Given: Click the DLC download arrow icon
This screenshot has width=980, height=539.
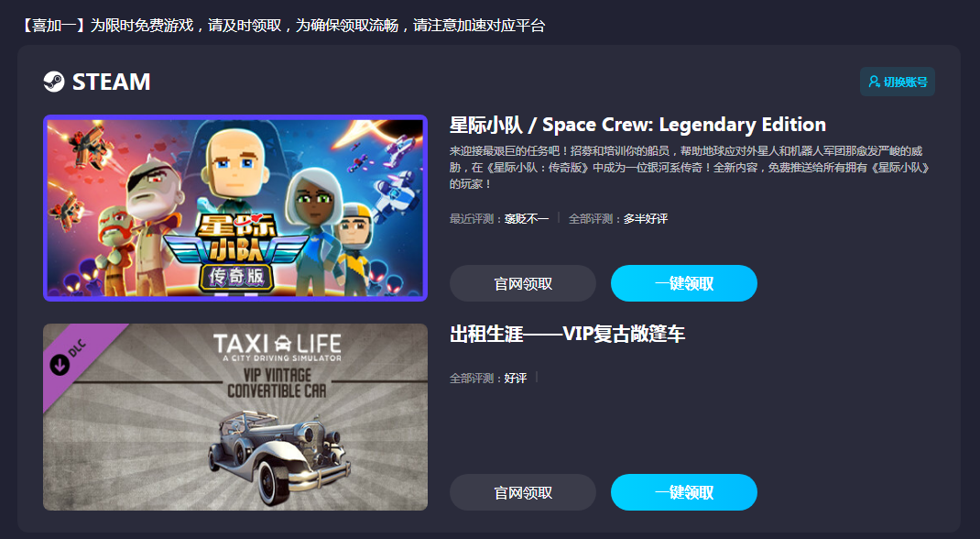Looking at the screenshot, I should pyautogui.click(x=60, y=365).
